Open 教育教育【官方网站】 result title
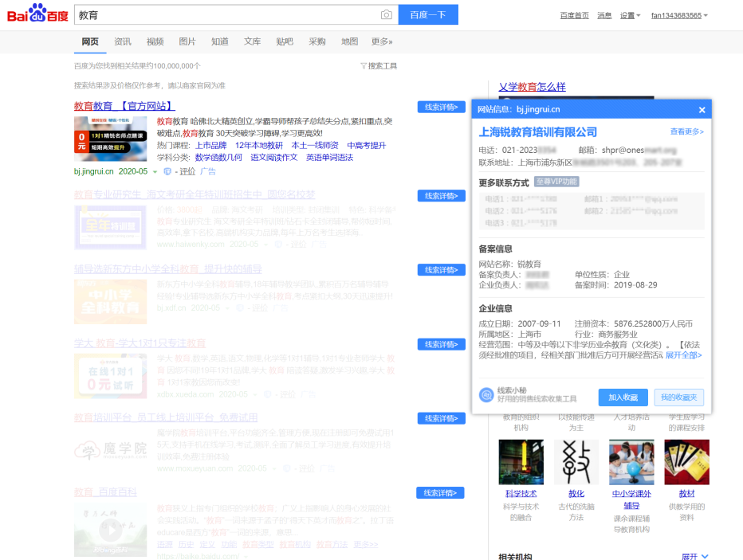 pos(124,106)
